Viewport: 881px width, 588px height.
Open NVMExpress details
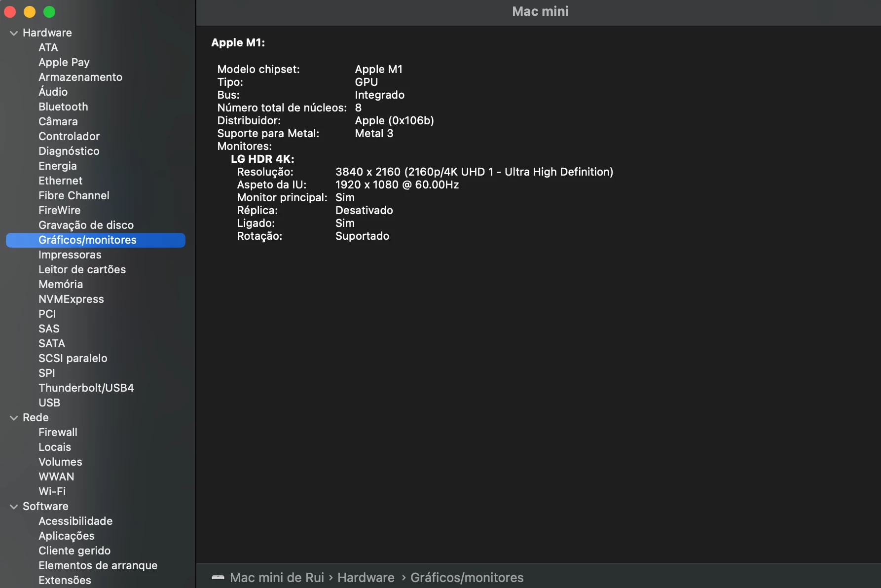coord(72,299)
